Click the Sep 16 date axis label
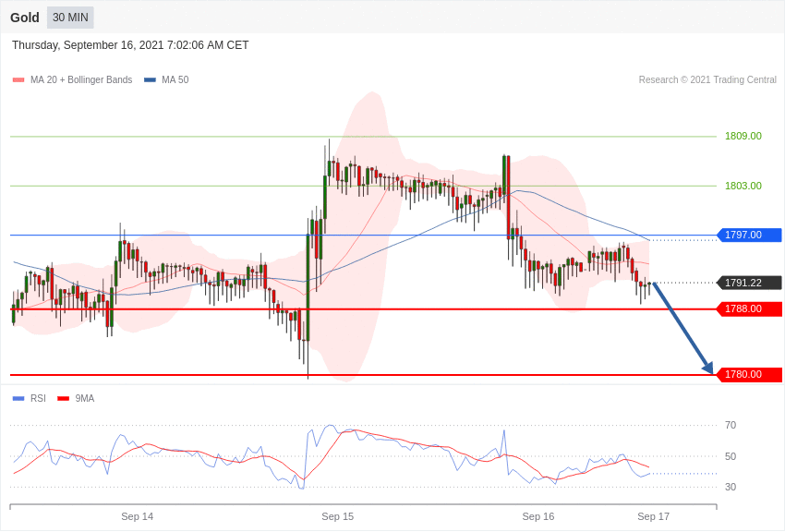785x532 pixels. (x=538, y=516)
